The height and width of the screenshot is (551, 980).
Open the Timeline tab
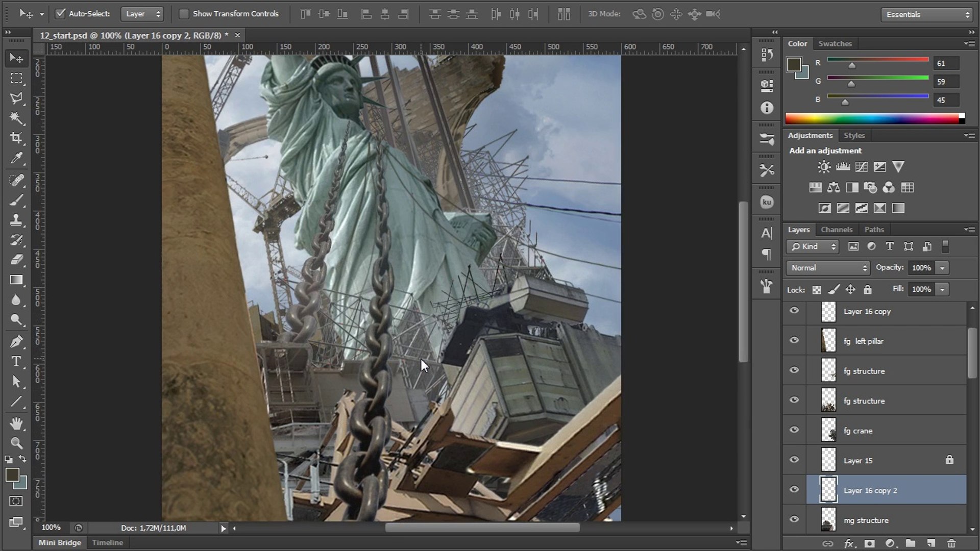108,542
